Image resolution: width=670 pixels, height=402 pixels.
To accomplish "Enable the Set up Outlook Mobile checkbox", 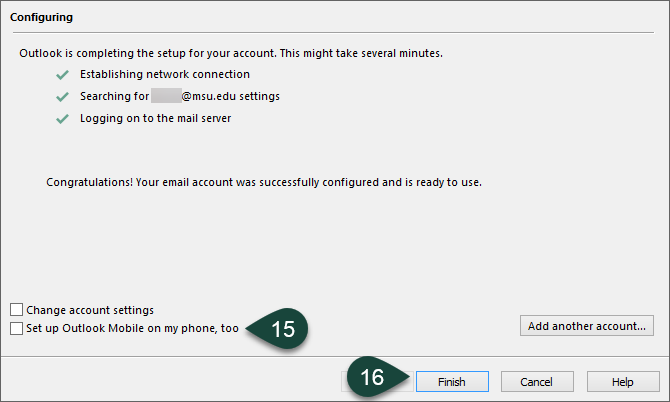I will coord(16,328).
